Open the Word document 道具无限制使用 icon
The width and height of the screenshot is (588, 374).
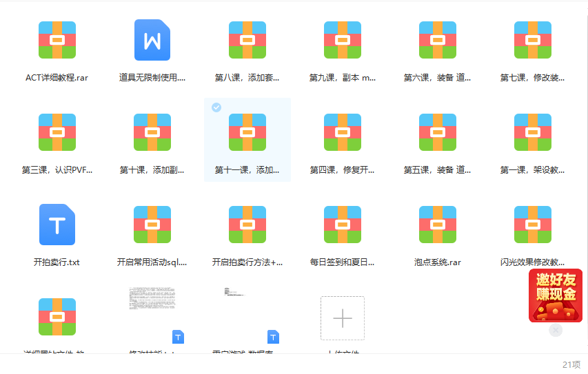(x=152, y=40)
